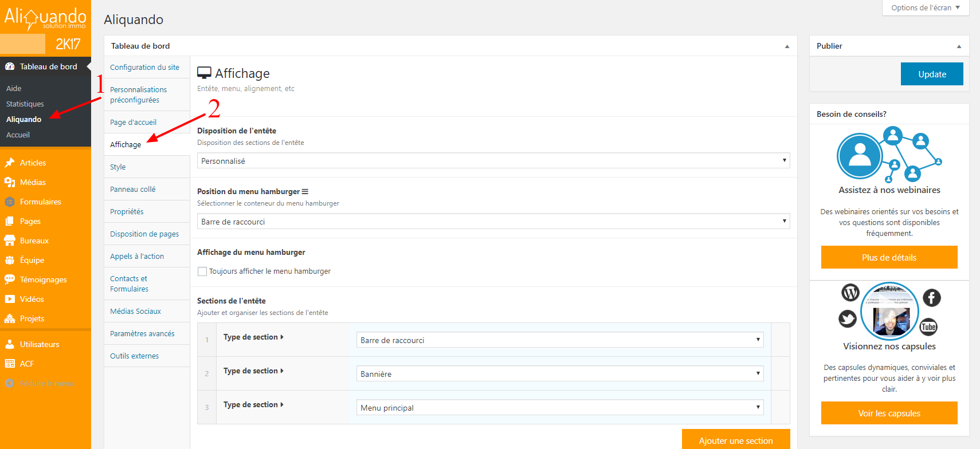This screenshot has height=449, width=980.
Task: Click the Tableau de bord dashboard icon
Action: (x=10, y=66)
